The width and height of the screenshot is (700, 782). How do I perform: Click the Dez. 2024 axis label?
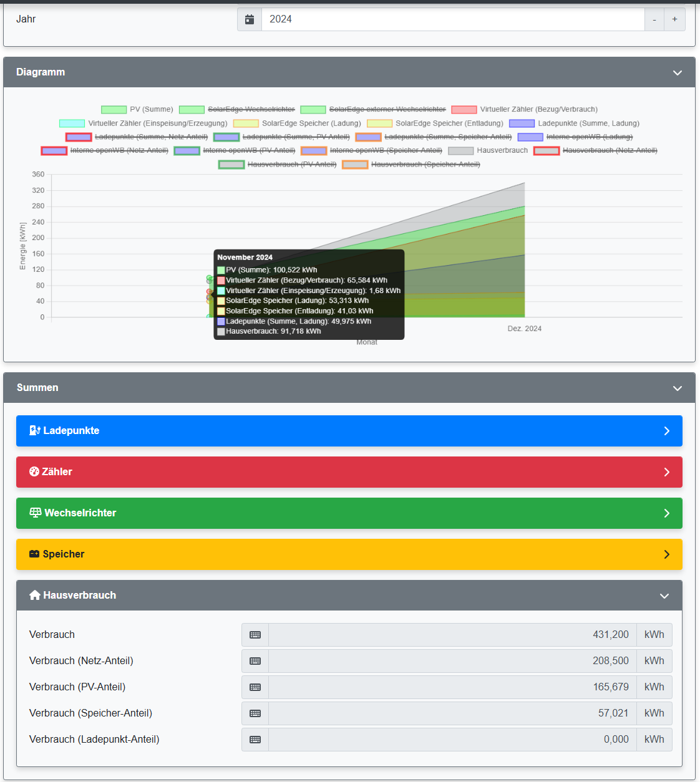[525, 329]
